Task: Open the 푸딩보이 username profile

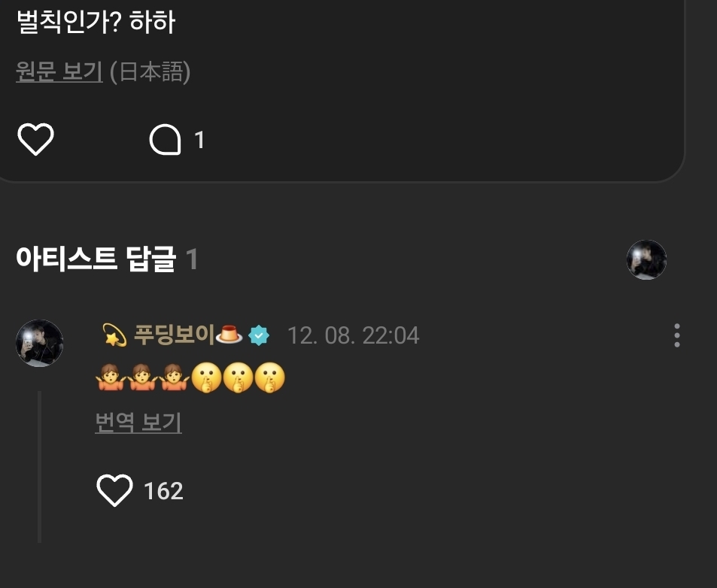Action: [x=175, y=335]
